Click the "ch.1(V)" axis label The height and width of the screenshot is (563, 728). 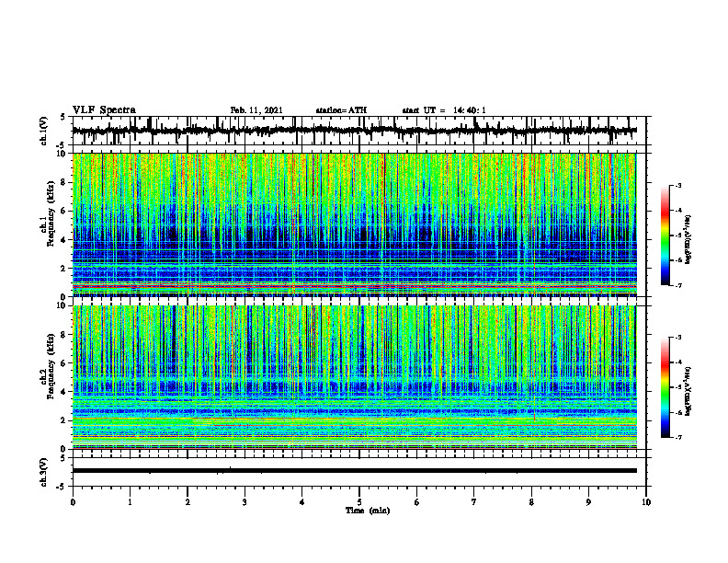44,131
